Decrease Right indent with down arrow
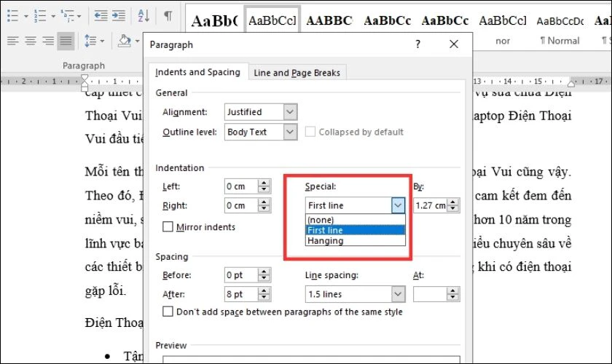The image size is (612, 364). 264,209
